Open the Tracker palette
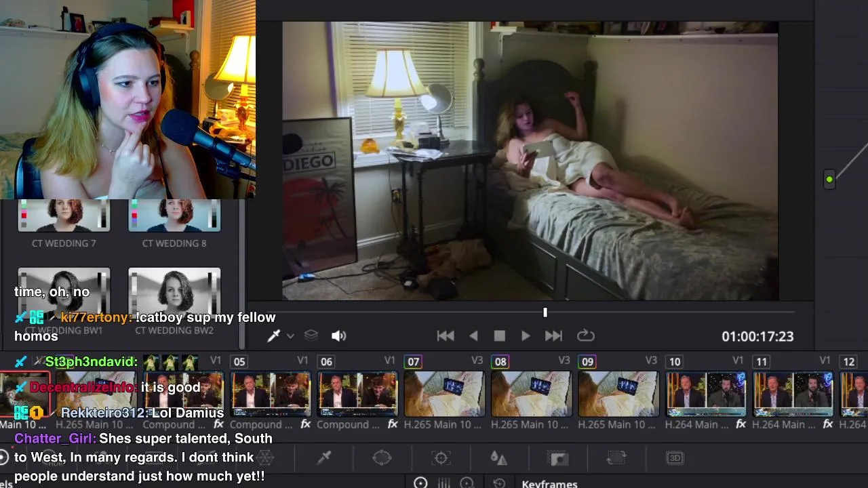 [441, 458]
